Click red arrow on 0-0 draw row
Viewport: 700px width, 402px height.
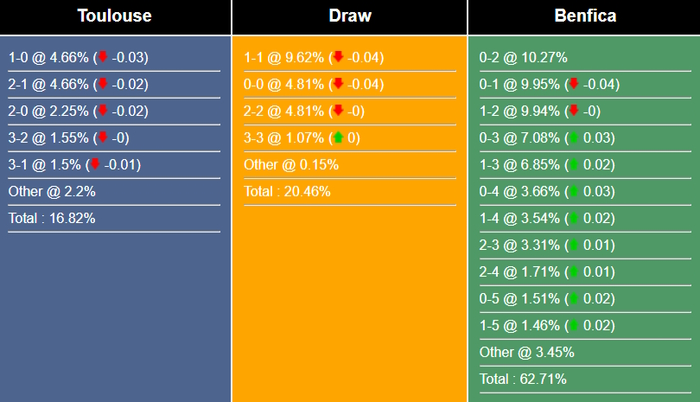338,85
